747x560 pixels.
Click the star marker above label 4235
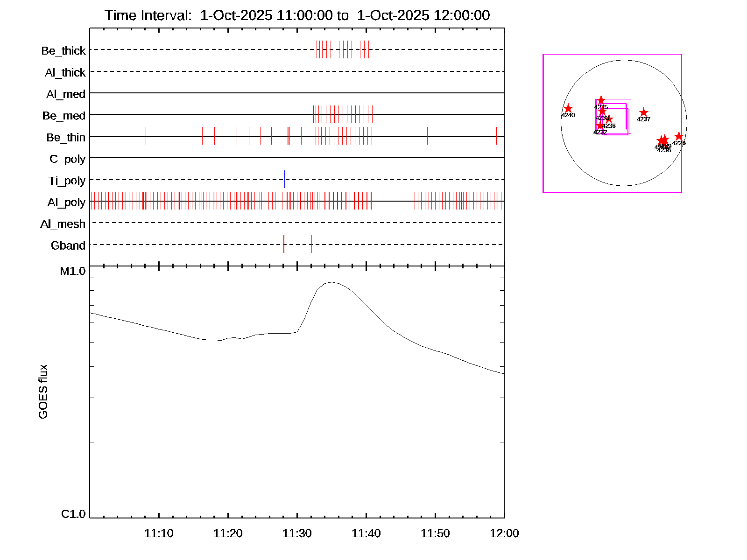[x=601, y=100]
